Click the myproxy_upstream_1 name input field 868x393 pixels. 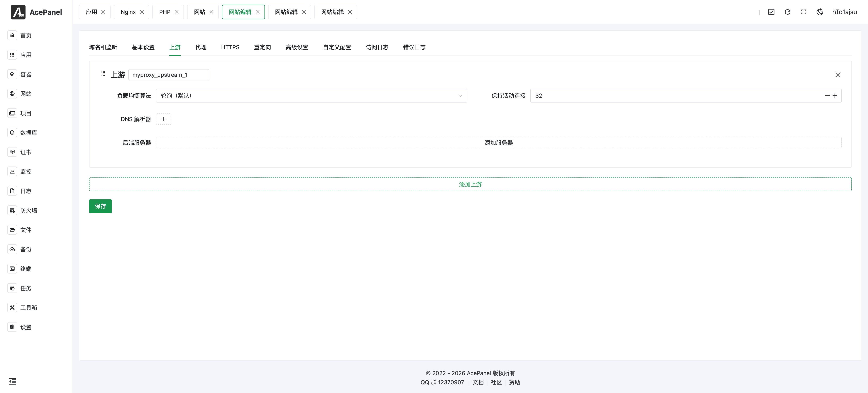169,75
